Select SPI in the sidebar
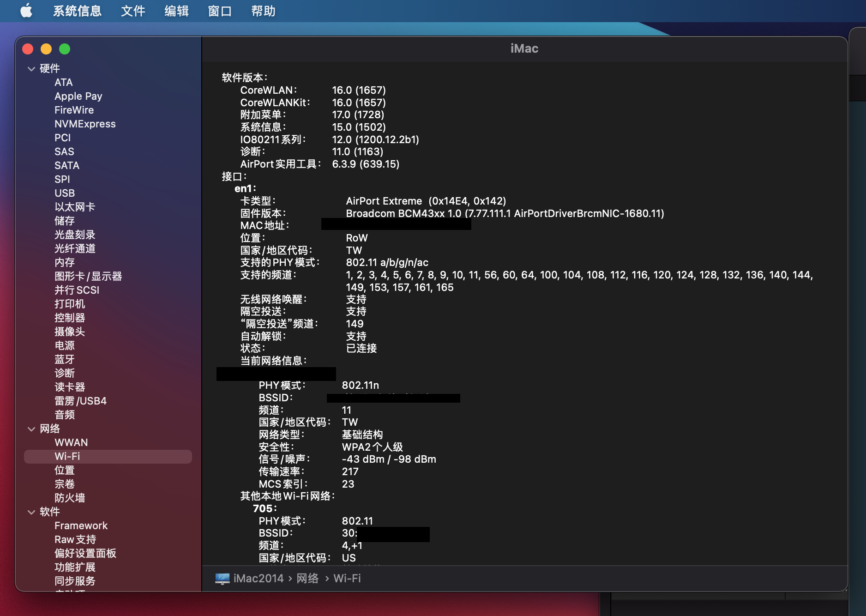The image size is (866, 616). (x=62, y=180)
